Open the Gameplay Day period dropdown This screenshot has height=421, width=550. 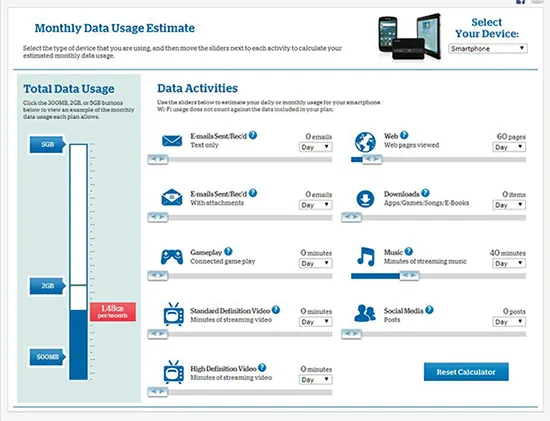[315, 263]
